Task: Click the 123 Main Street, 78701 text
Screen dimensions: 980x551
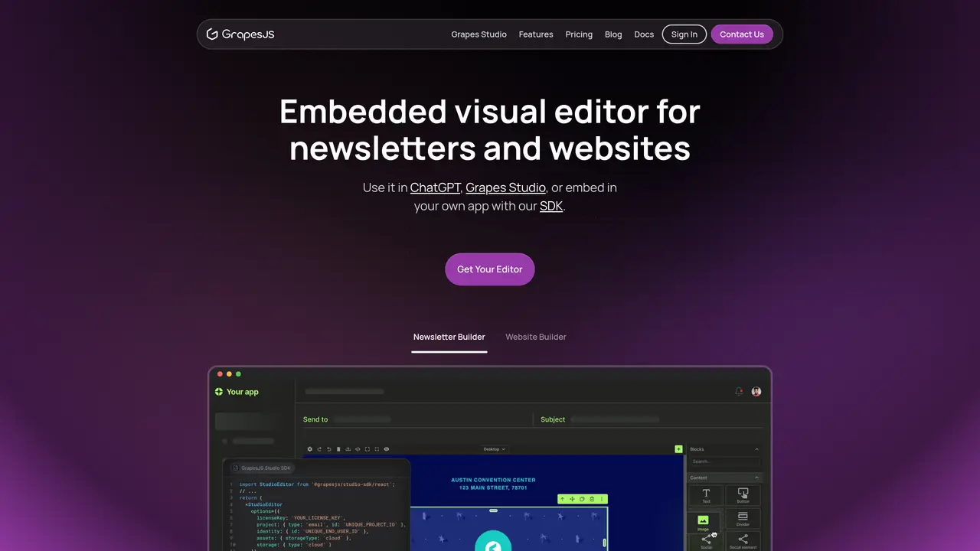Action: [493, 487]
